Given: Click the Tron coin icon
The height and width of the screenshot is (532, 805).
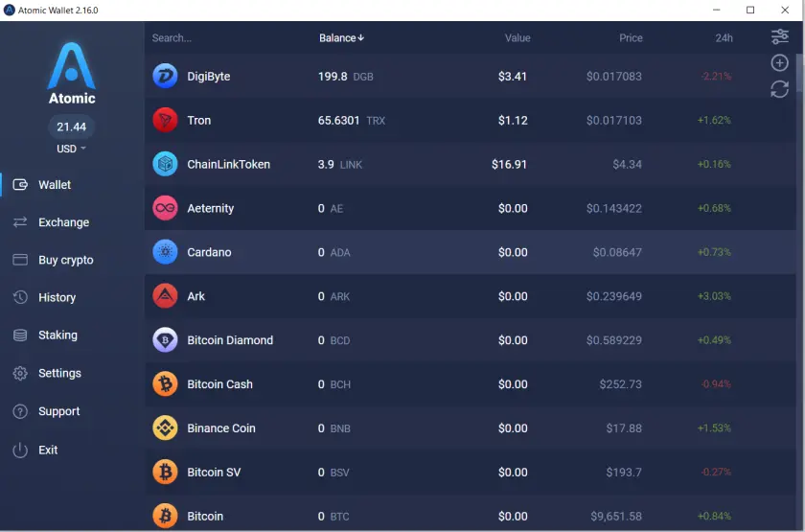Looking at the screenshot, I should (x=165, y=120).
